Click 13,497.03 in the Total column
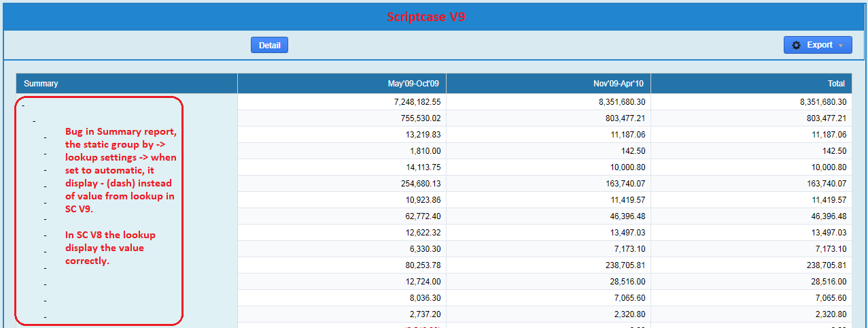 (x=829, y=233)
